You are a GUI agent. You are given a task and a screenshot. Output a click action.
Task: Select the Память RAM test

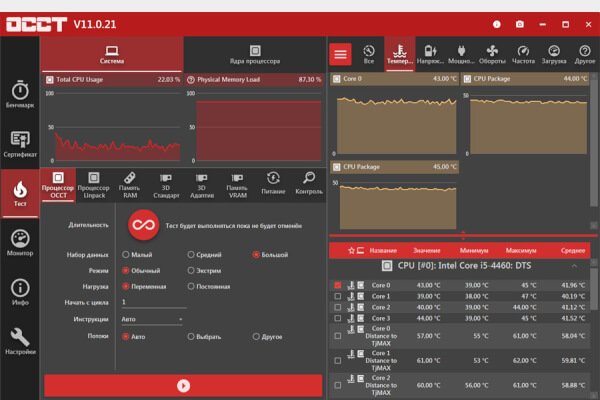pyautogui.click(x=129, y=186)
